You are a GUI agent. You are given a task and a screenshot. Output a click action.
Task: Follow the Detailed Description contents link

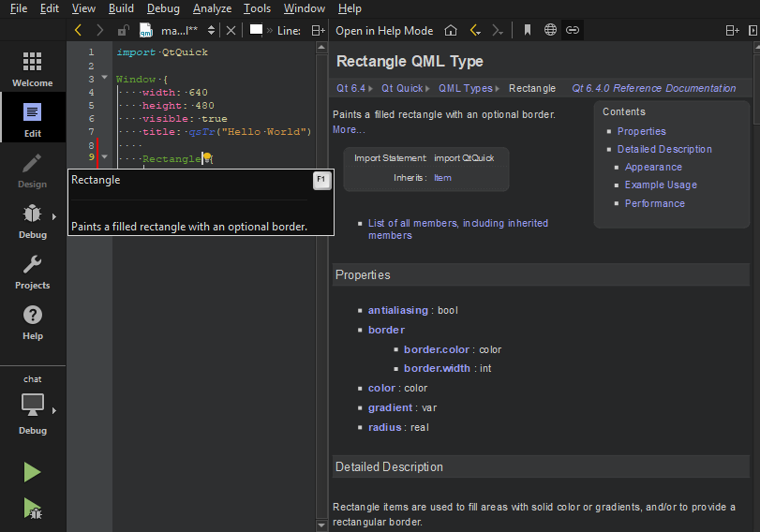[664, 149]
